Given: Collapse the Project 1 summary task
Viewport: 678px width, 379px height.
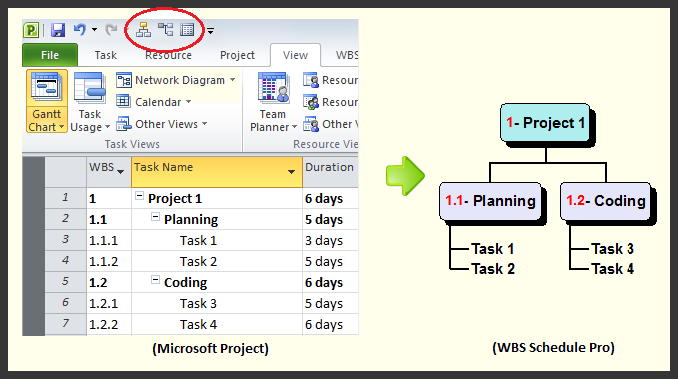Looking at the screenshot, I should coord(139,196).
